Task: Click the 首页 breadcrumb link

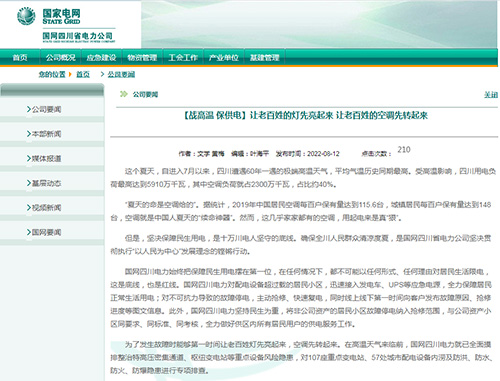Action: click(x=83, y=74)
